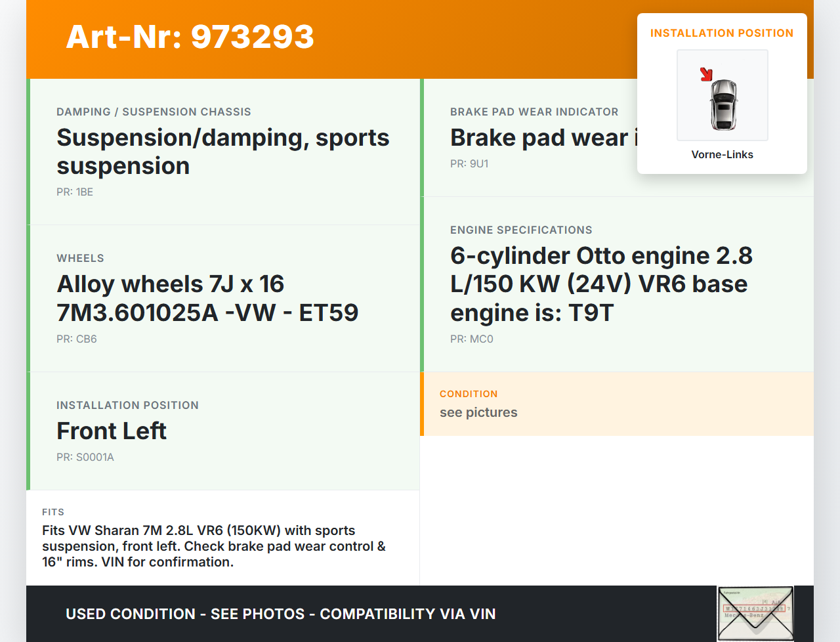Image resolution: width=840 pixels, height=642 pixels.
Task: Click the PR: MC0 code
Action: 472,339
